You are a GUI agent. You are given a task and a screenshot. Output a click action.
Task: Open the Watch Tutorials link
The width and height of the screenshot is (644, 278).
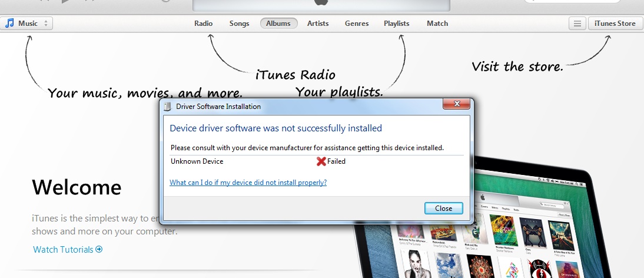pos(68,249)
